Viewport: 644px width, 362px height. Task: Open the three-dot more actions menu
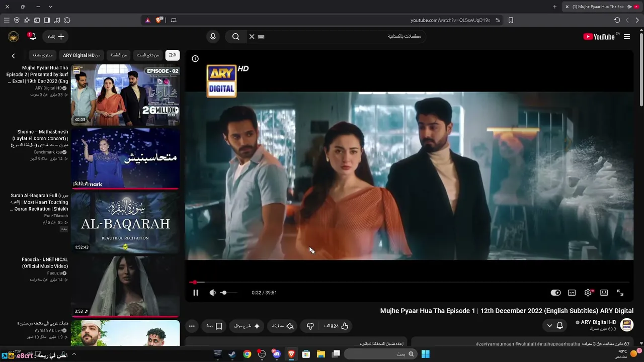192,326
